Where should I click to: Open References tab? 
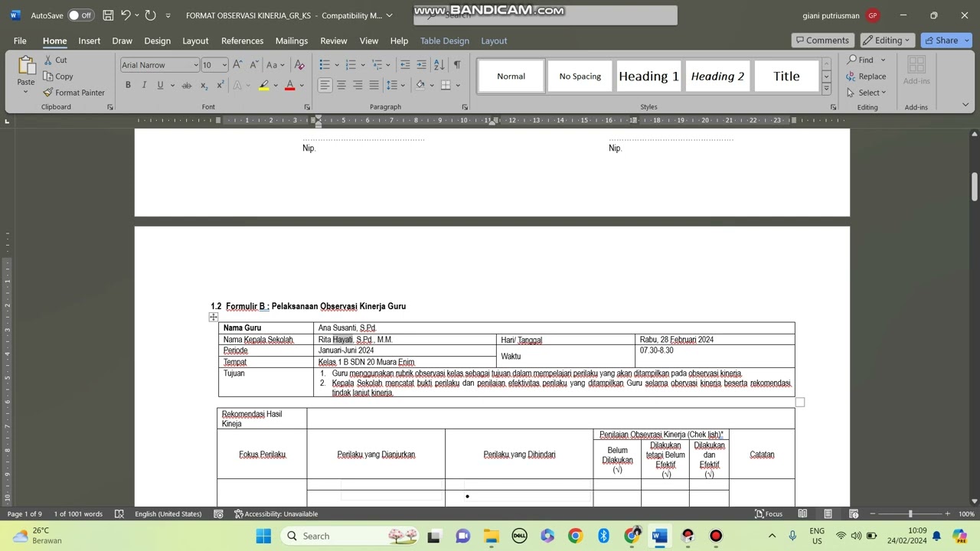point(242,41)
